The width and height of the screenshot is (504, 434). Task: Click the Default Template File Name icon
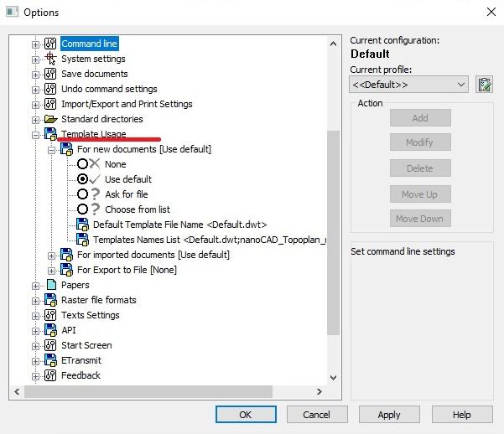(x=82, y=225)
